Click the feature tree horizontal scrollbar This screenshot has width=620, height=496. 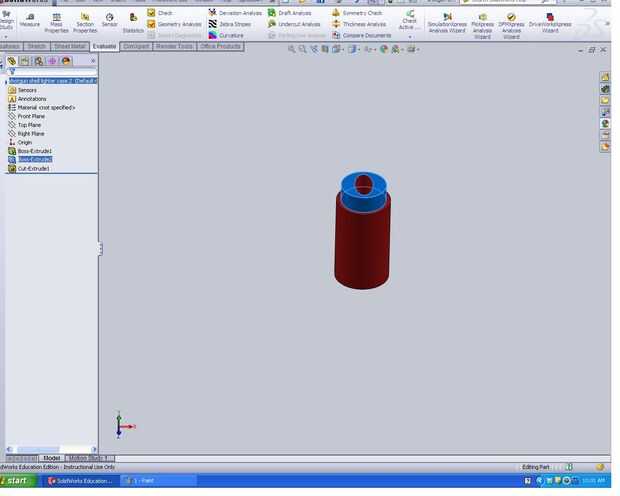coord(52,449)
